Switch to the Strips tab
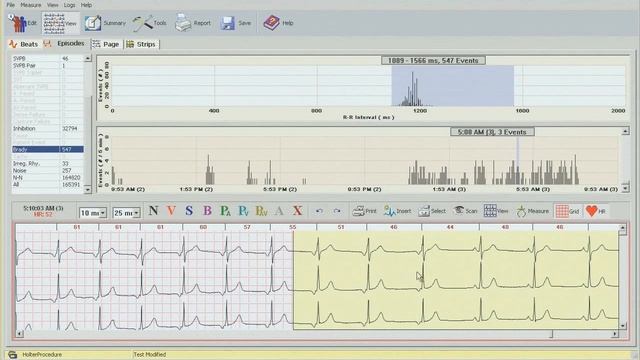This screenshot has height=360, width=640. click(141, 44)
